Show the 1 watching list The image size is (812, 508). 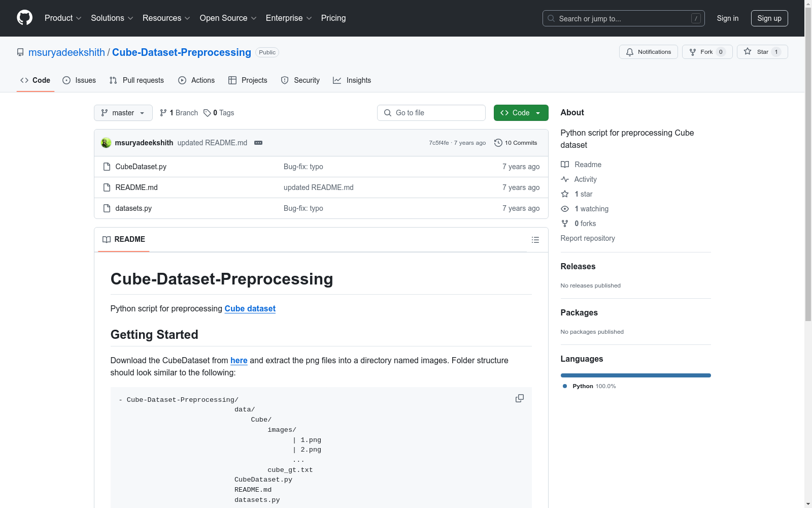(x=591, y=209)
